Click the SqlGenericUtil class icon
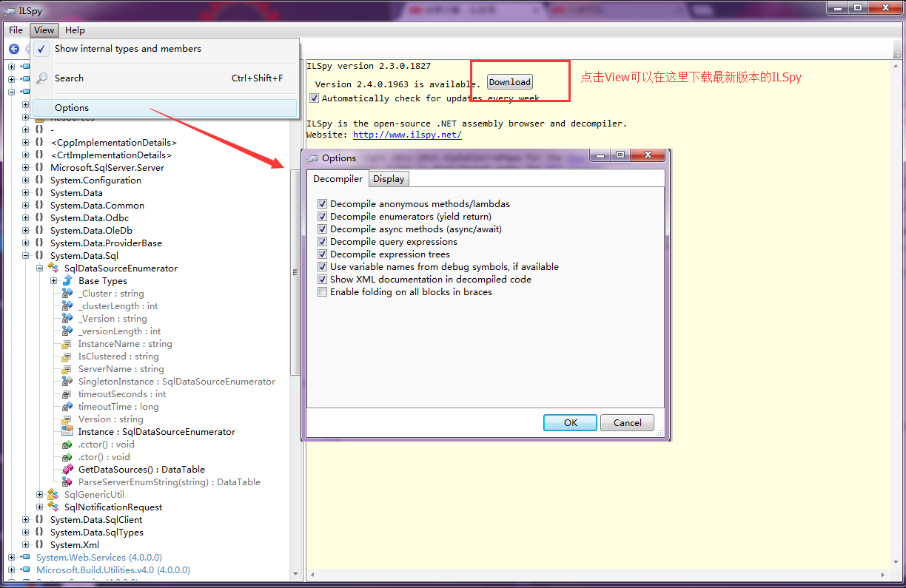 pos(53,494)
